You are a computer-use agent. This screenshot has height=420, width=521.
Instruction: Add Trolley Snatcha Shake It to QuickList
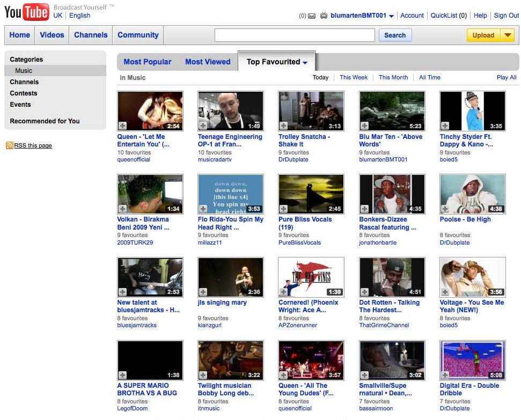283,126
